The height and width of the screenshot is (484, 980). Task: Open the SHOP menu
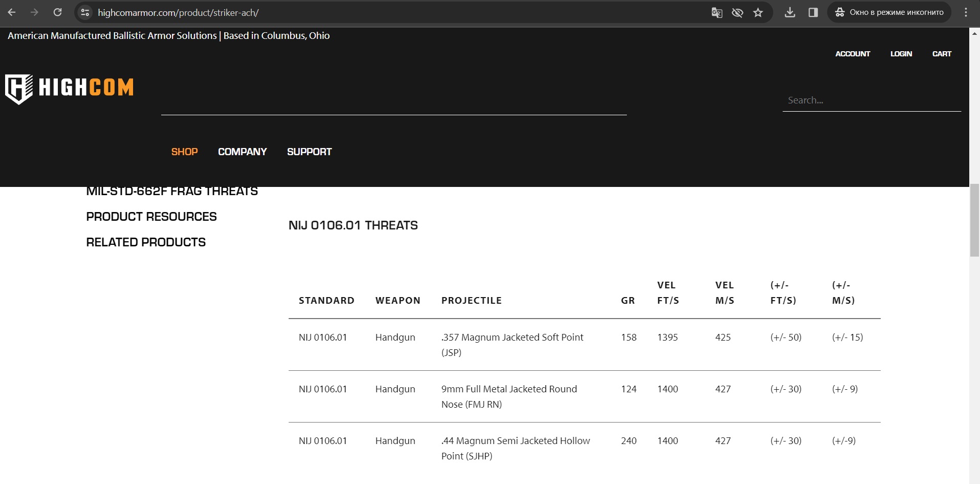(x=184, y=152)
